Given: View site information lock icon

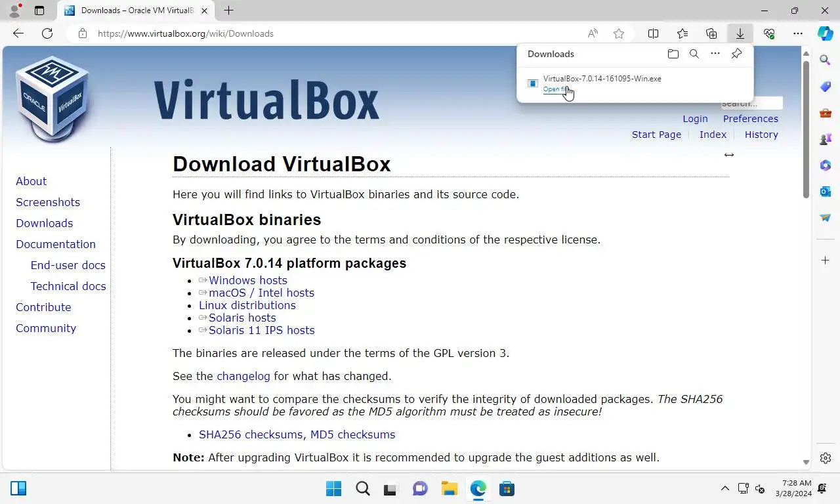Looking at the screenshot, I should click(x=82, y=33).
